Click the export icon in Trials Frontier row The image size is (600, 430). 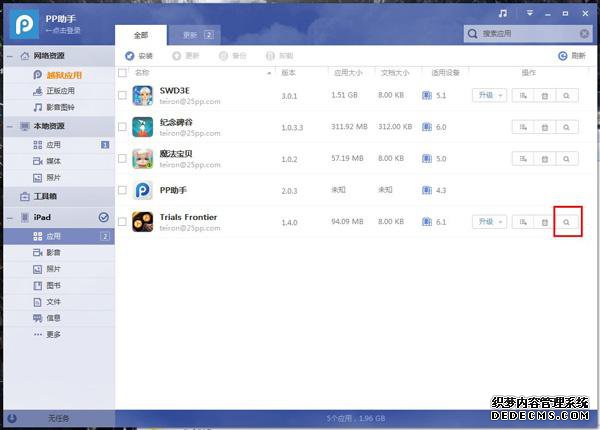(x=523, y=222)
